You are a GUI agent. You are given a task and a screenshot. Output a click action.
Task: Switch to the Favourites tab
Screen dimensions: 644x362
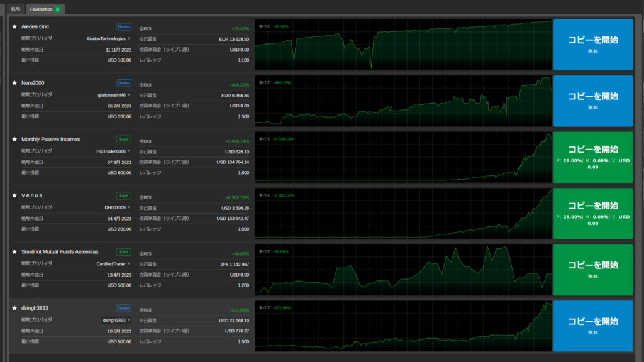click(45, 9)
